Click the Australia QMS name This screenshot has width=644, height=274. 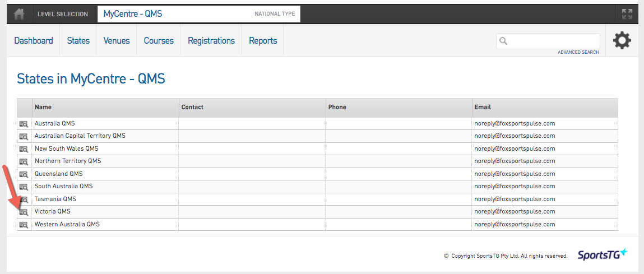point(54,123)
